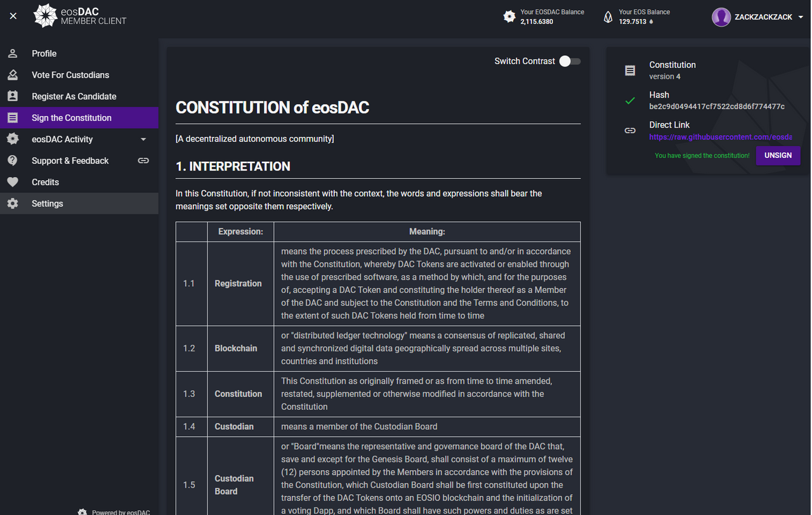Click the EOSDAC balance token icon
Viewport: 812px width, 515px height.
(x=509, y=17)
